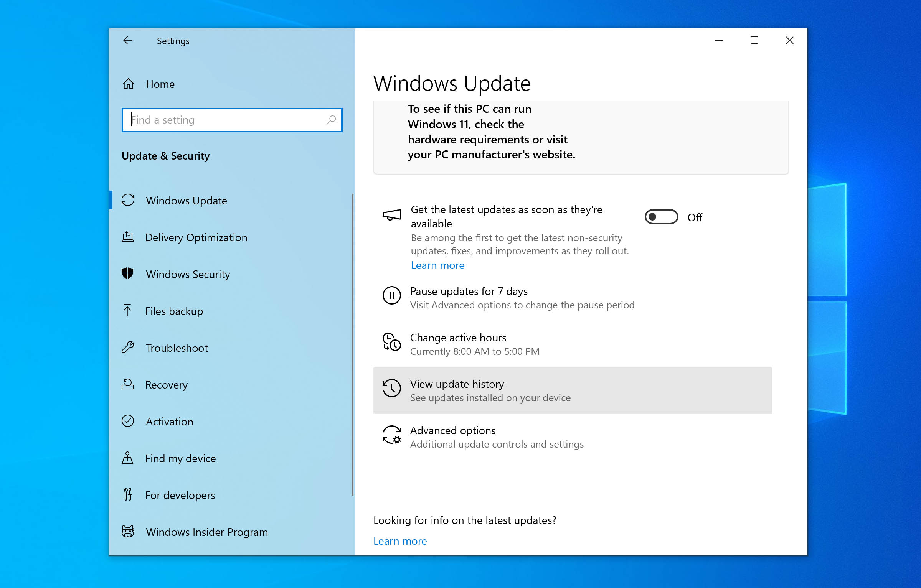Open the Troubleshoot page

[x=232, y=348]
